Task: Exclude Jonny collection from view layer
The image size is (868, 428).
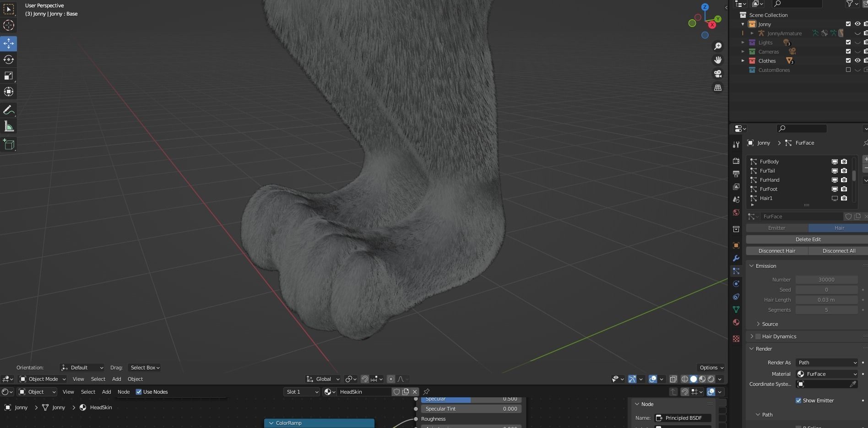Action: 848,24
